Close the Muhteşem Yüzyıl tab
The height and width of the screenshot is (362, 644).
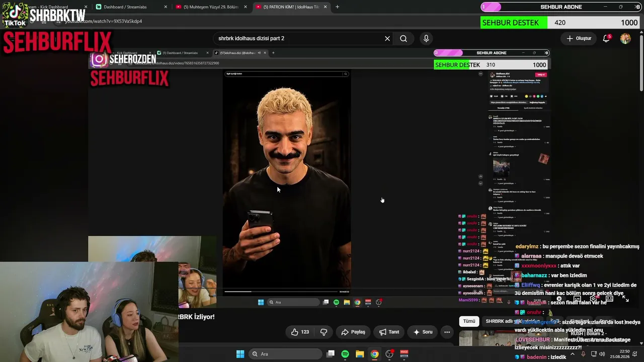pos(245,7)
